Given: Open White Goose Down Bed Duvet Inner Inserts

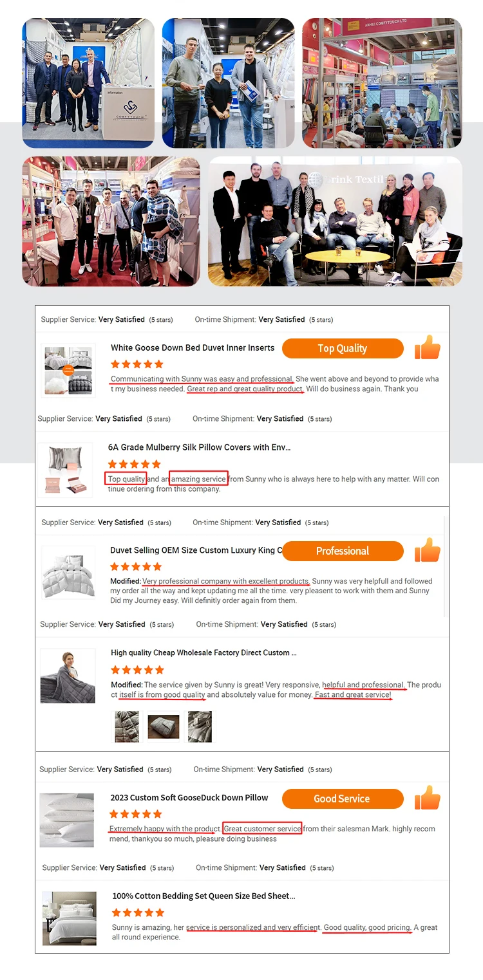Looking at the screenshot, I should (193, 347).
